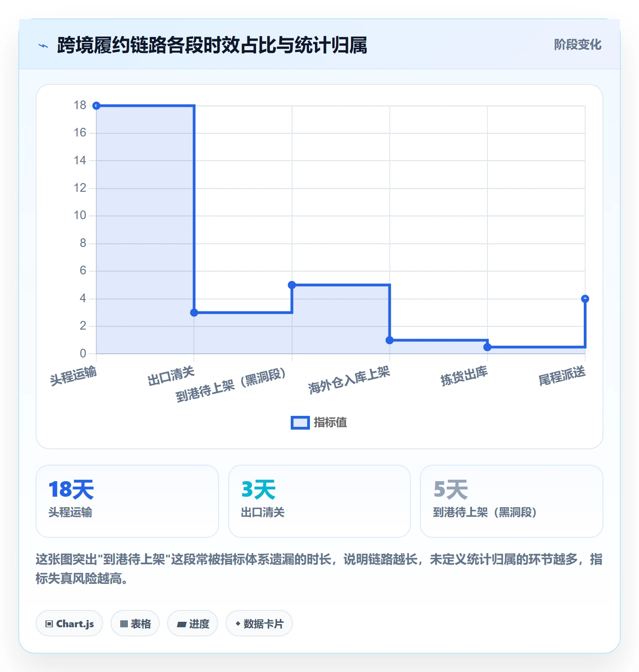Toggle the 指标值 legend color box
Image resolution: width=639 pixels, height=672 pixels.
[300, 423]
